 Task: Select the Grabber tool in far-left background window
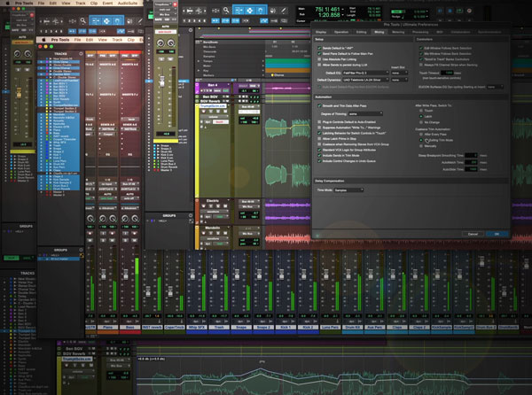[x=117, y=21]
